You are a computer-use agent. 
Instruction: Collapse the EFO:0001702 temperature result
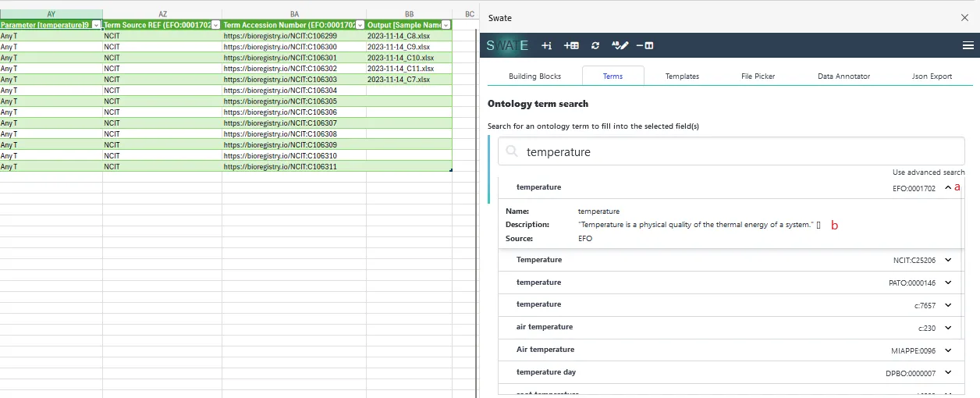point(948,188)
